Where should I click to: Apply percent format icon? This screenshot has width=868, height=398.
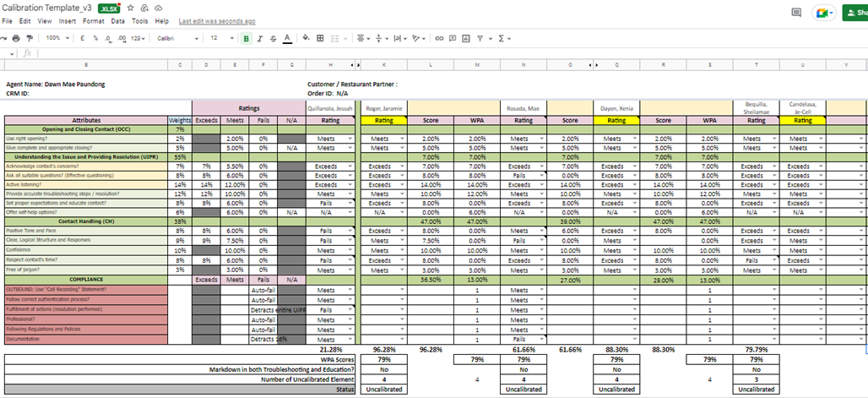(95, 38)
